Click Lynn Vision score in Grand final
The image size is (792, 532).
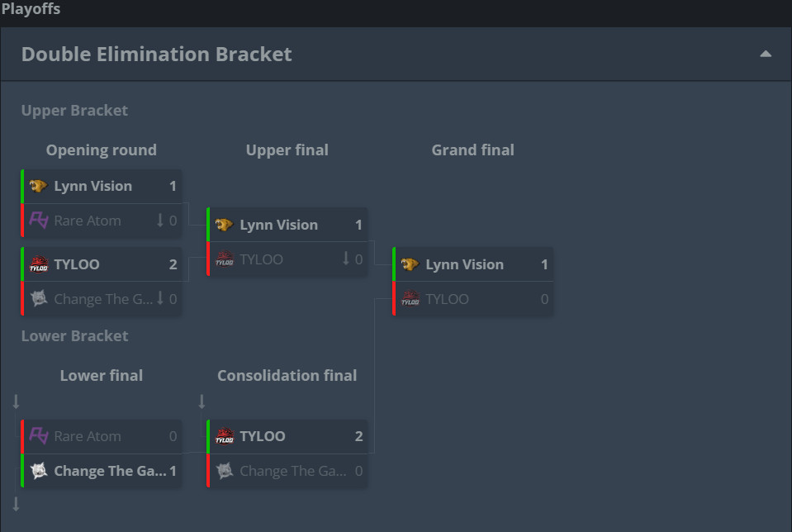(x=544, y=264)
